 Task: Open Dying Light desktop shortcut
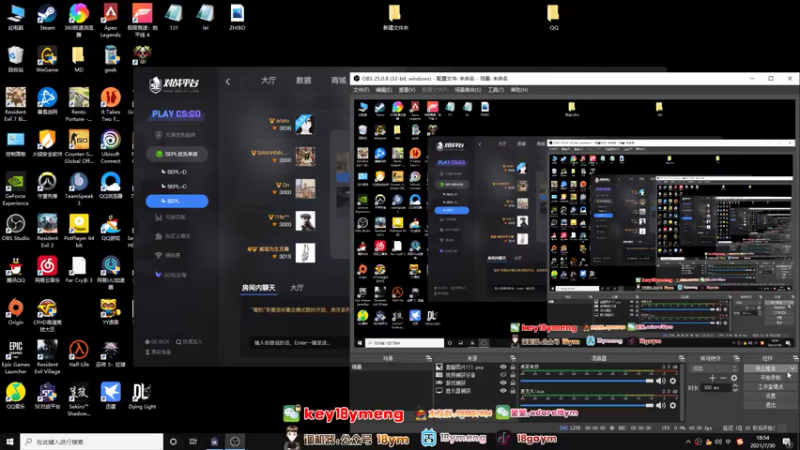pos(142,396)
